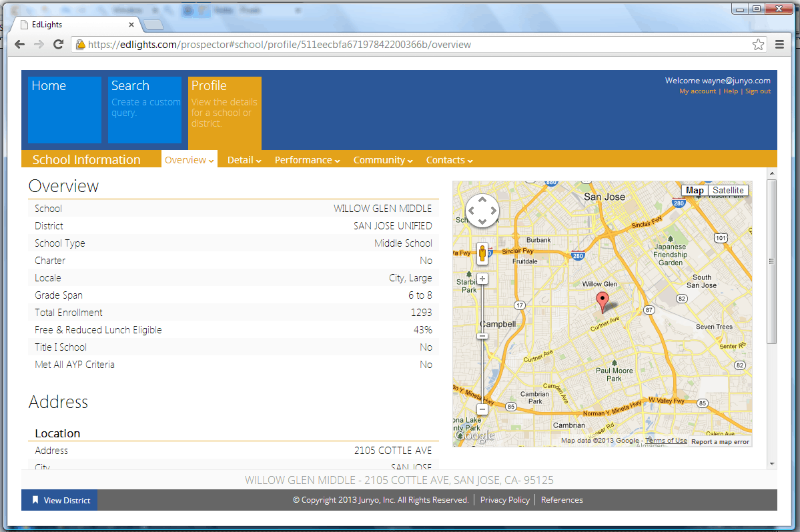800x532 pixels.
Task: Zoom out on the map with minus button
Action: click(x=482, y=409)
